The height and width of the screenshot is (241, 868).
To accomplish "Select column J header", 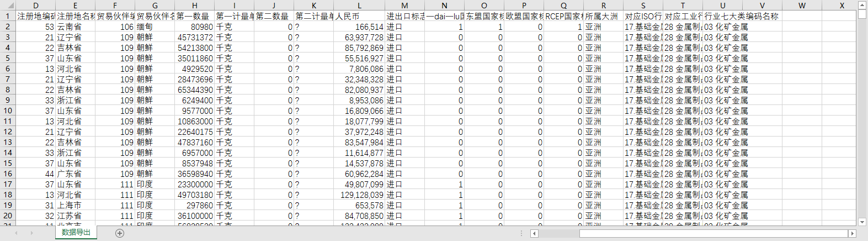I will point(274,6).
